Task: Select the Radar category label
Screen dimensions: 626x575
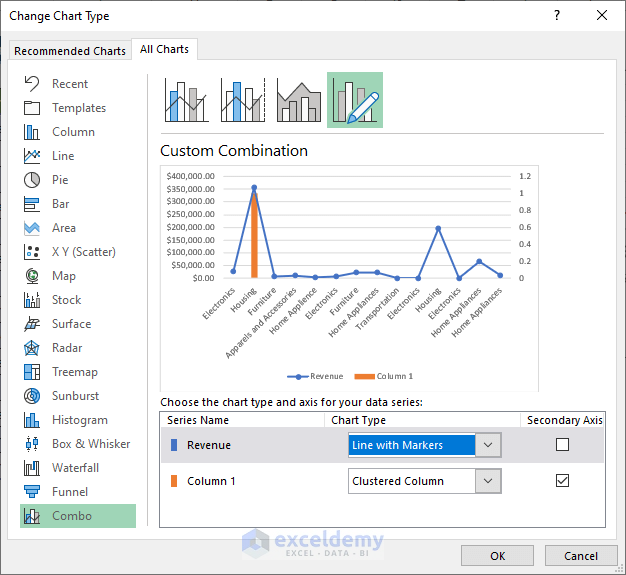Action: (67, 348)
